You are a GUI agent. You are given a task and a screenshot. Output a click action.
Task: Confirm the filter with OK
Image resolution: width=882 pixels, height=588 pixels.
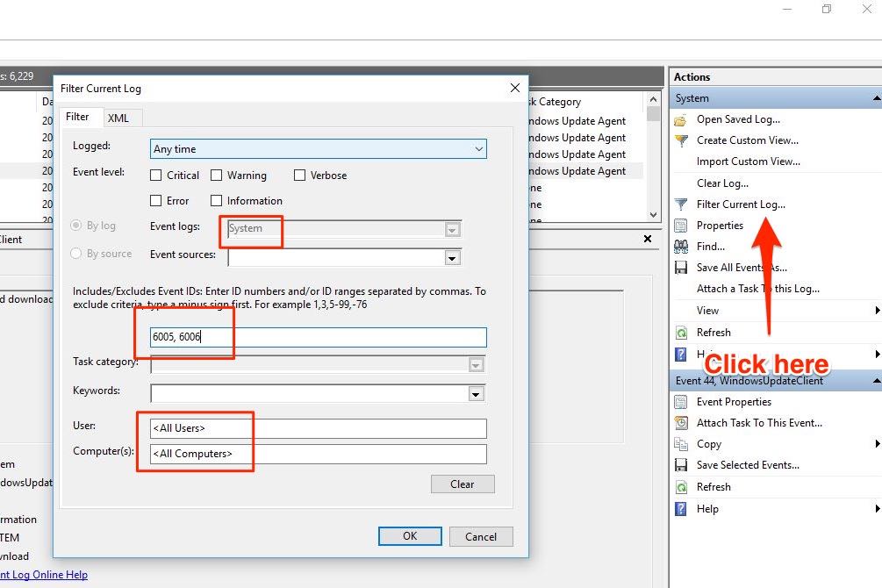[410, 535]
